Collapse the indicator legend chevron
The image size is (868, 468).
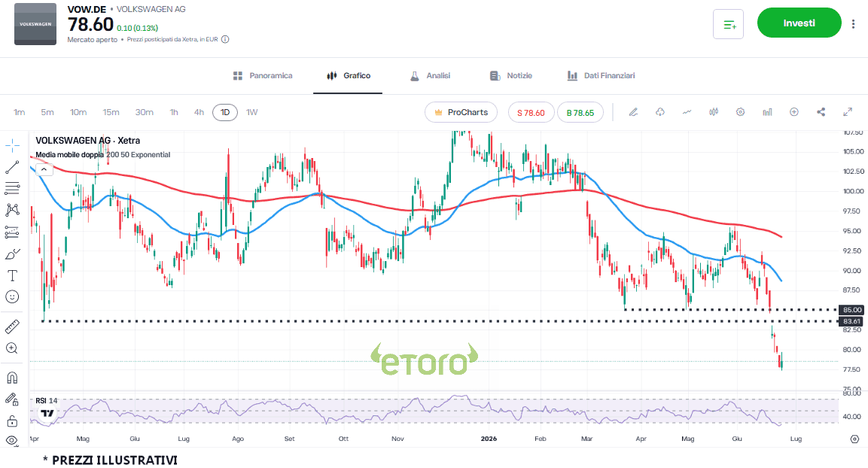pos(44,169)
